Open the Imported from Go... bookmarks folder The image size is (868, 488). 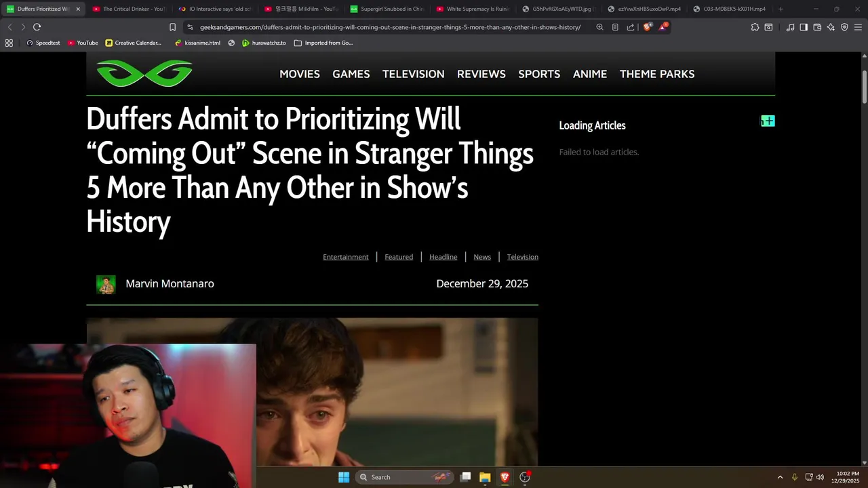pyautogui.click(x=323, y=43)
